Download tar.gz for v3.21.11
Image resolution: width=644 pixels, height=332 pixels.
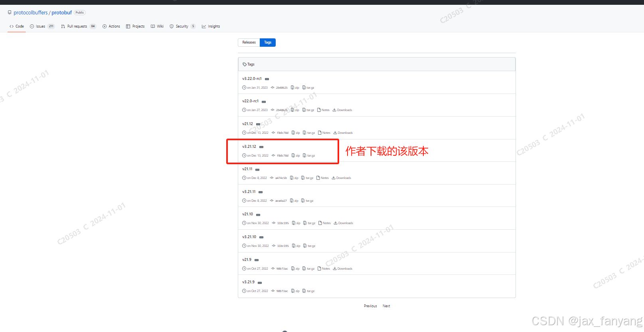click(x=308, y=201)
